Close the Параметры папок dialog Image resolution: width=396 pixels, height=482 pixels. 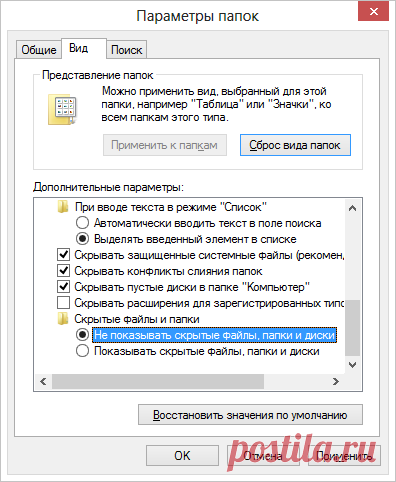click(x=374, y=12)
